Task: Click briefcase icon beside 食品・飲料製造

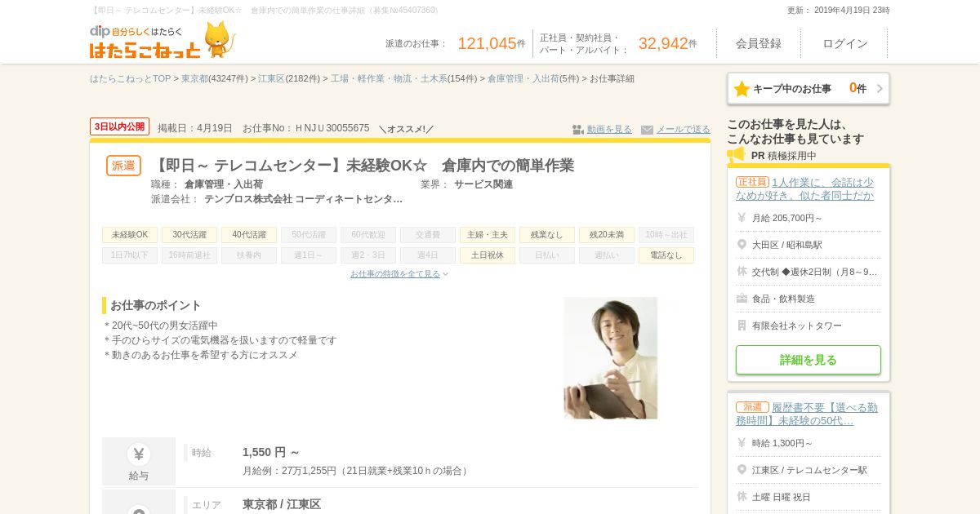Action: coord(742,299)
